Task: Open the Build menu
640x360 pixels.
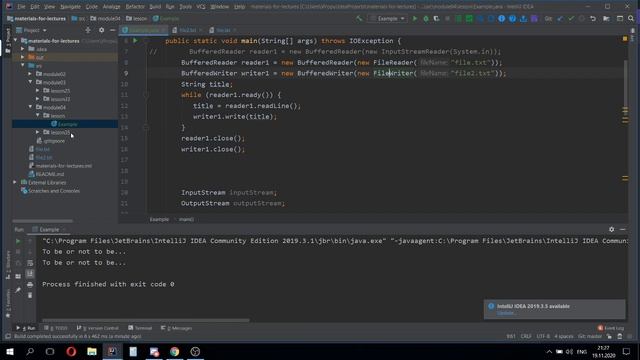Action: pyautogui.click(x=155, y=7)
